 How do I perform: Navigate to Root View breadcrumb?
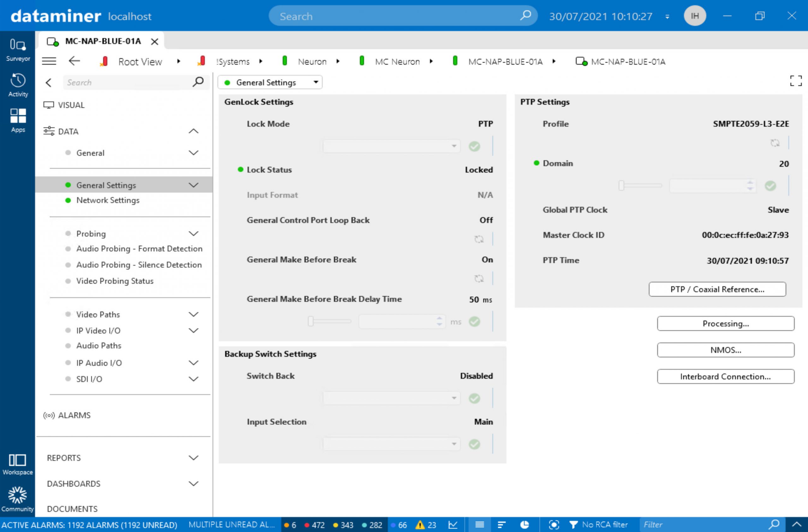pyautogui.click(x=140, y=61)
